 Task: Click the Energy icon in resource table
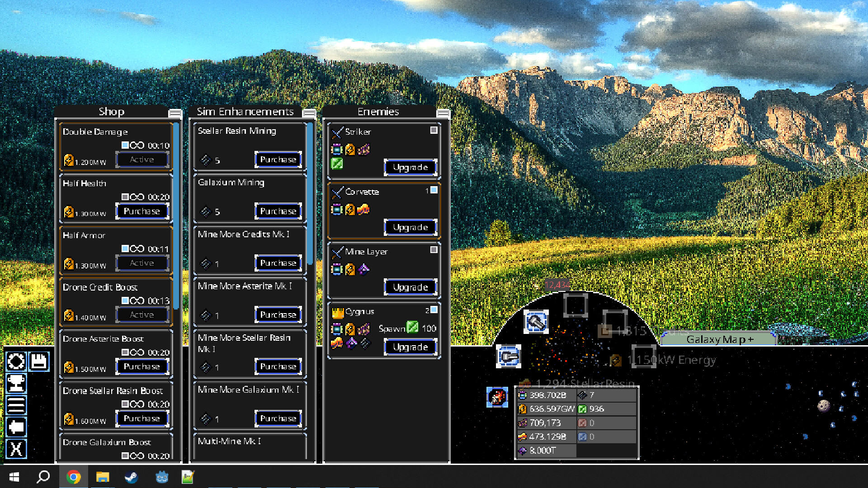point(523,409)
